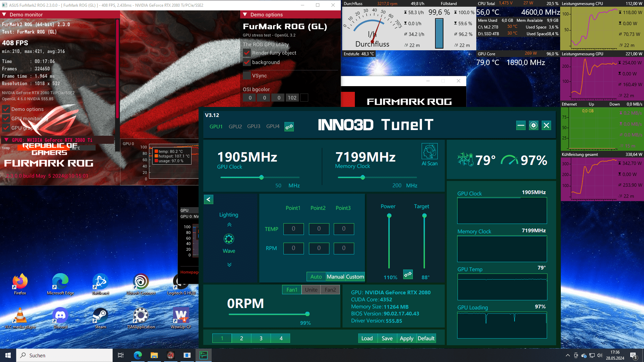Open Firefox desktop shortcut
644x362 pixels.
click(x=20, y=284)
